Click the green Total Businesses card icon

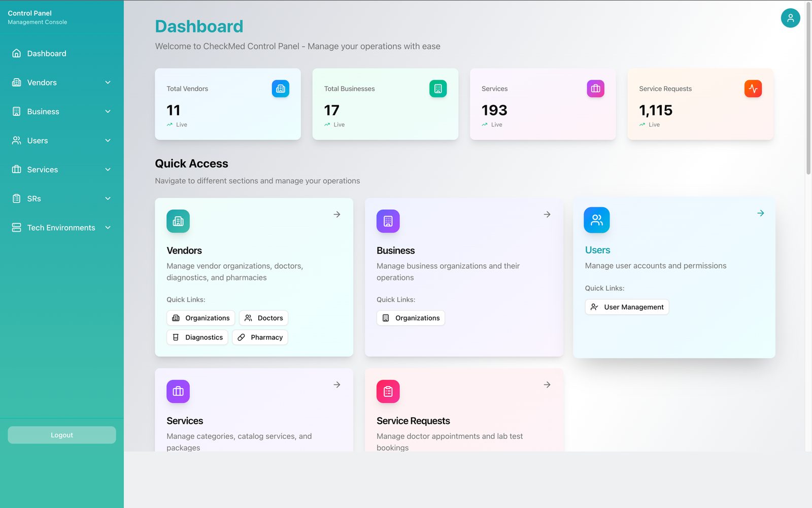pos(438,88)
